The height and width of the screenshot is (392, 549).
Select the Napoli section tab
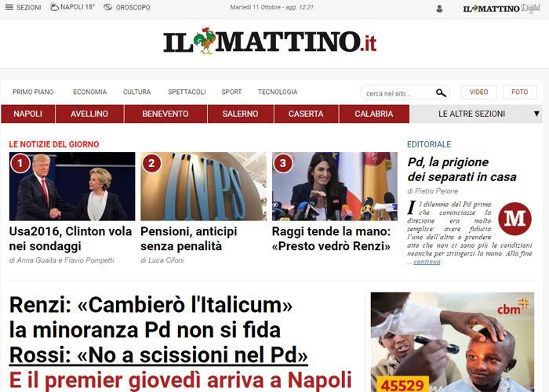[x=28, y=114]
